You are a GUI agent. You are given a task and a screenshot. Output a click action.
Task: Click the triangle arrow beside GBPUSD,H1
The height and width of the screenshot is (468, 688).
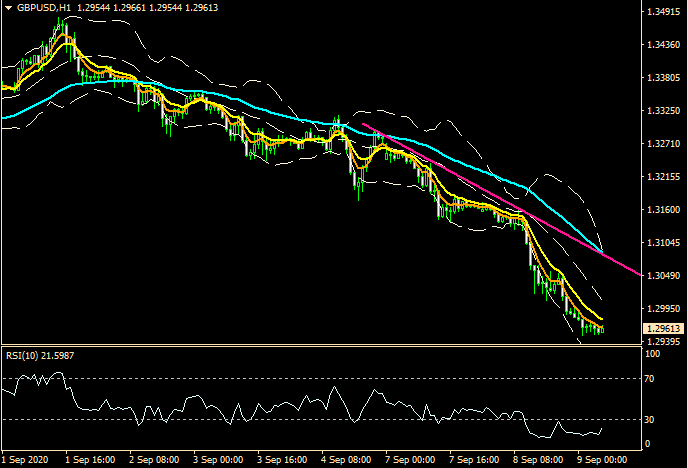(x=9, y=7)
